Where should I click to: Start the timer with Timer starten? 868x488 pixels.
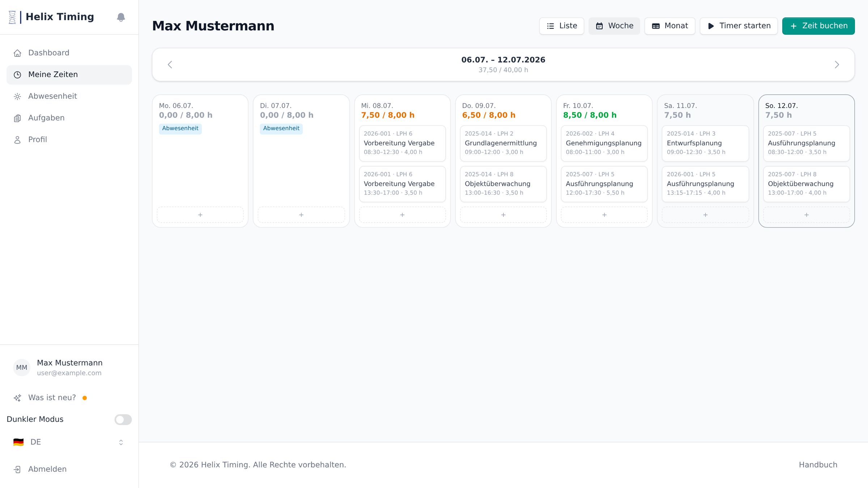tap(739, 26)
